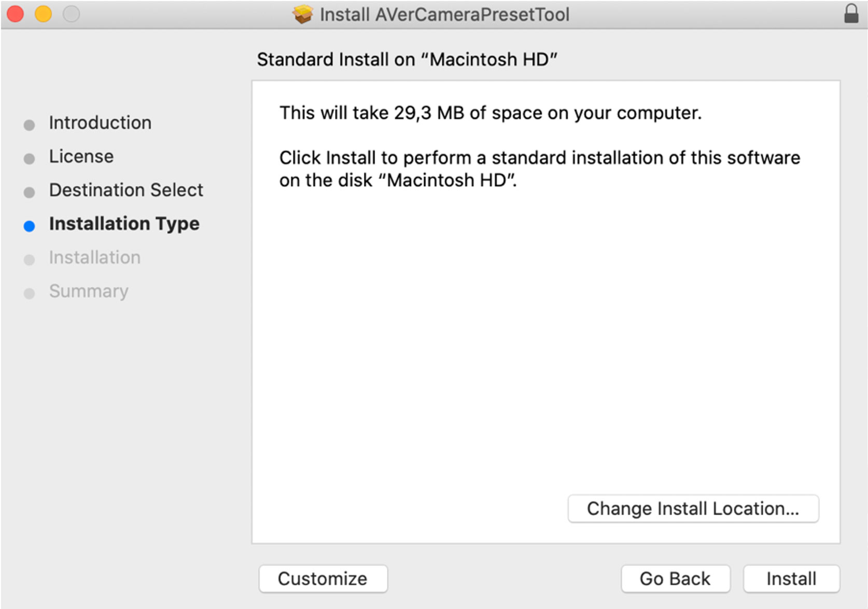
Task: Start installation with the Install button
Action: 791,578
